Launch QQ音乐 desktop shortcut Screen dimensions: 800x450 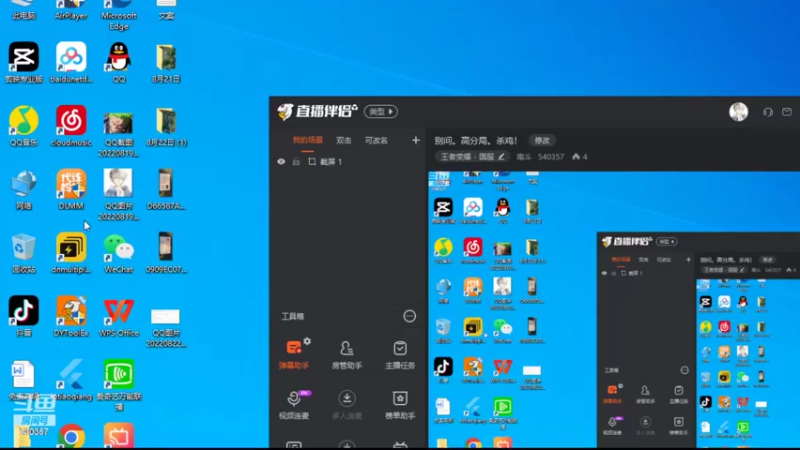click(x=23, y=126)
